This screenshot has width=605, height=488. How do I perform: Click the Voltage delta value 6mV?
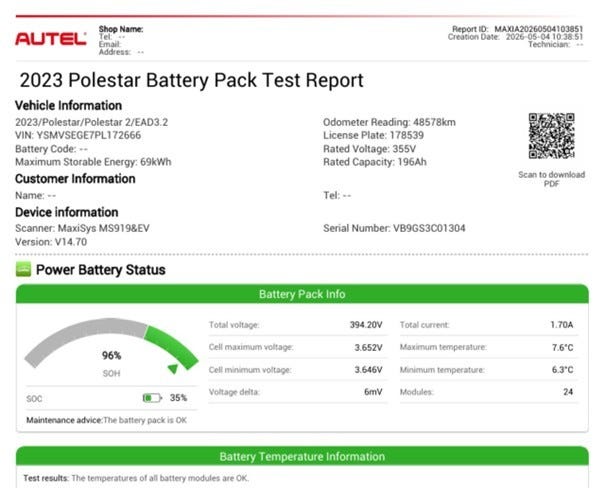point(373,392)
